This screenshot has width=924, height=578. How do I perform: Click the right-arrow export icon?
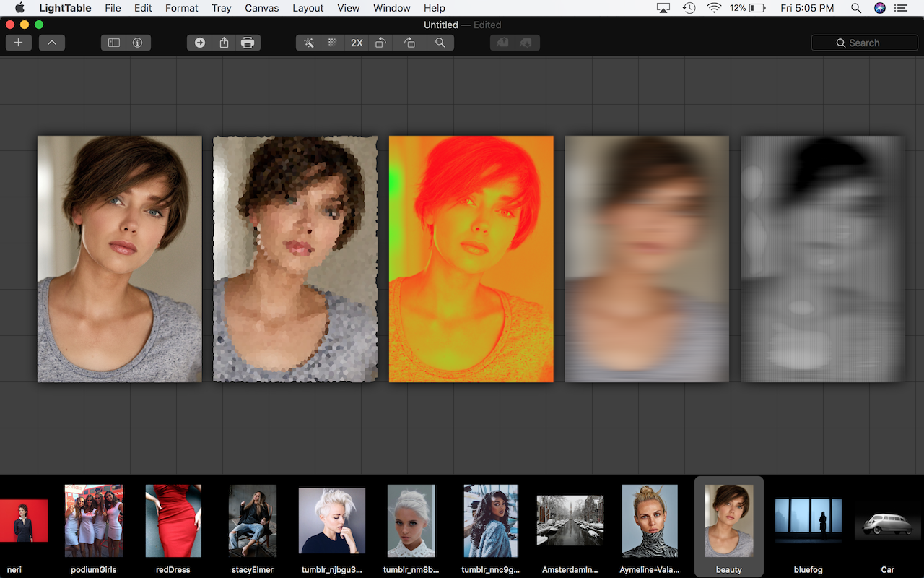click(x=200, y=43)
